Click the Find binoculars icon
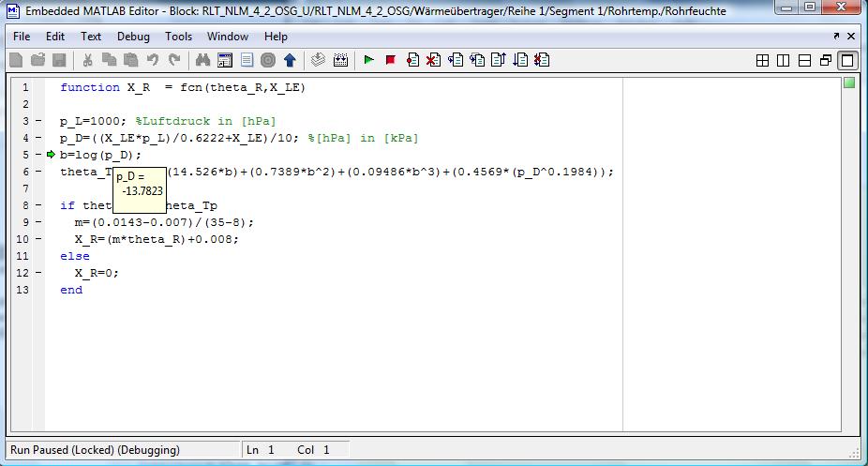 pos(202,60)
